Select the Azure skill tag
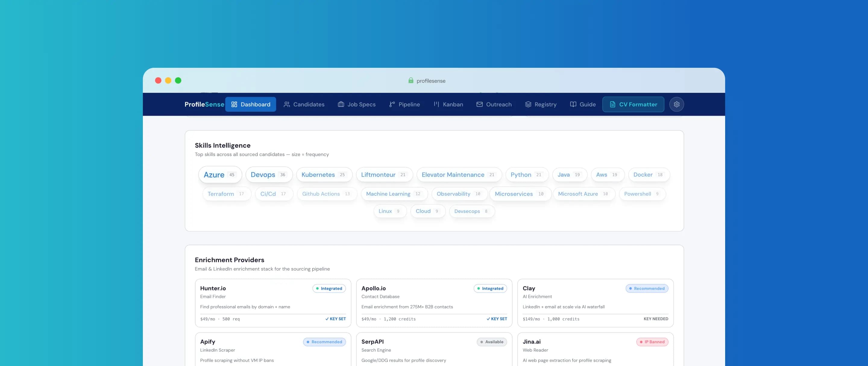Image resolution: width=868 pixels, height=366 pixels. (x=220, y=175)
